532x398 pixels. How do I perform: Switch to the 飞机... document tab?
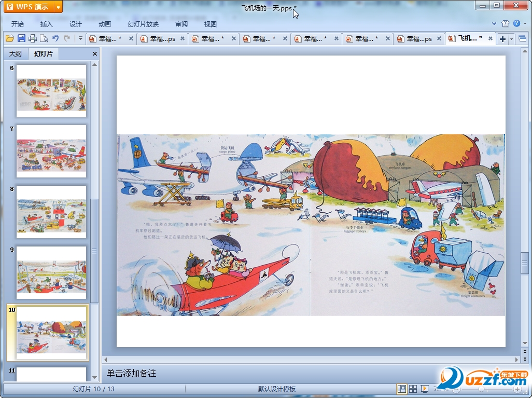tap(470, 38)
